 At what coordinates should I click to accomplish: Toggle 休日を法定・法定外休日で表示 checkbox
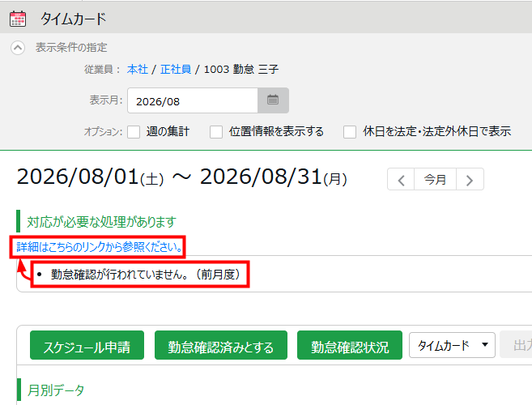pyautogui.click(x=350, y=132)
